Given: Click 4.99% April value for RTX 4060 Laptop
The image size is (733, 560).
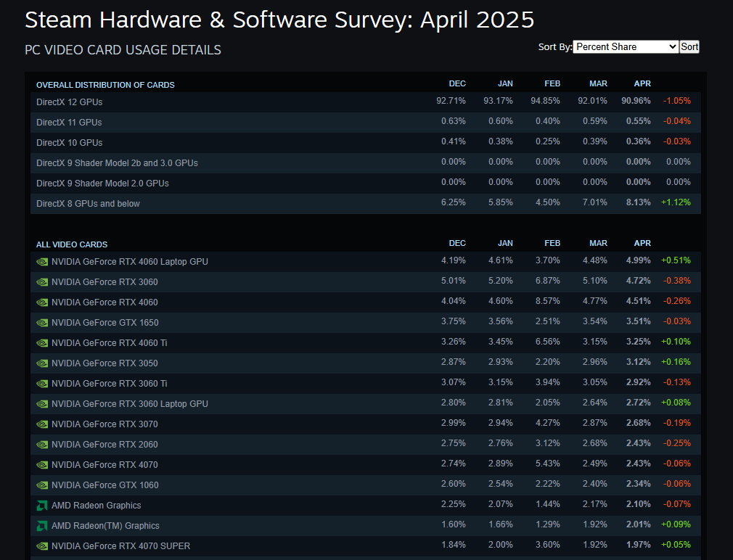Looking at the screenshot, I should pos(638,260).
